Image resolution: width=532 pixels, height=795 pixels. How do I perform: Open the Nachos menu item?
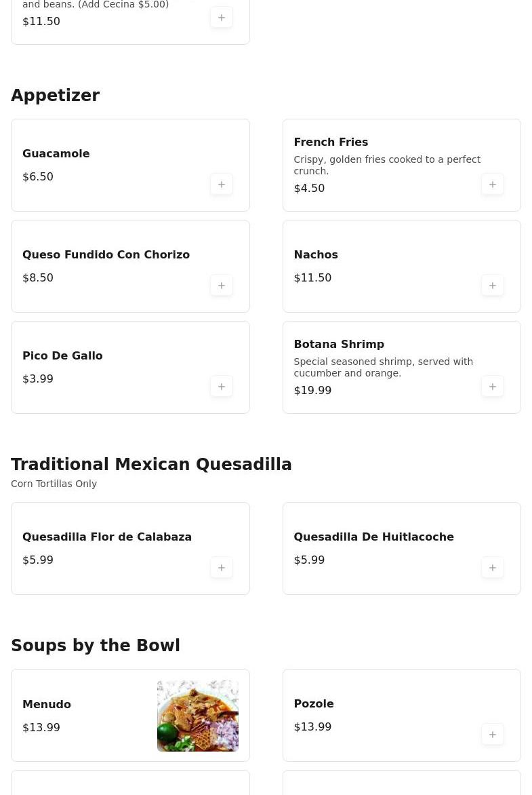(x=316, y=255)
